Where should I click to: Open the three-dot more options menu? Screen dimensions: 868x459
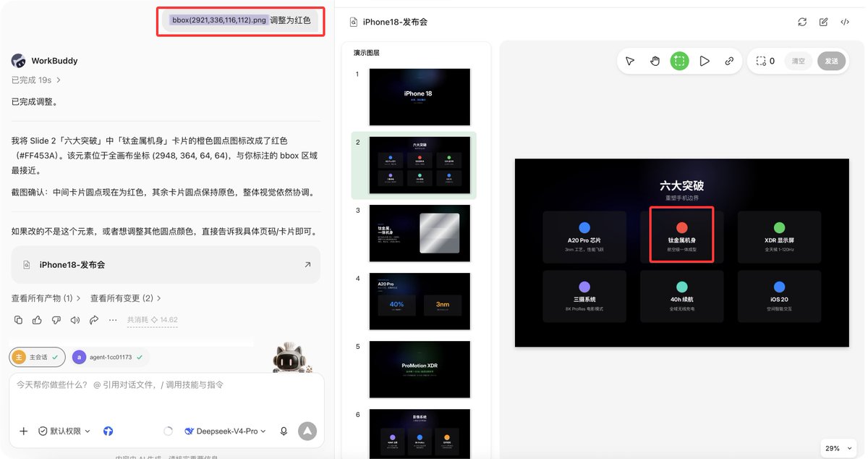[113, 320]
